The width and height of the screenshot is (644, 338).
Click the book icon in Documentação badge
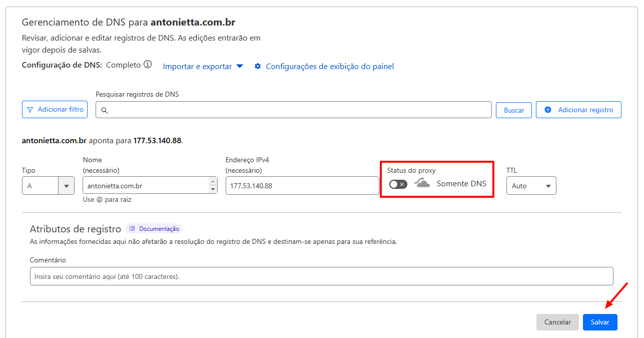[x=132, y=229]
